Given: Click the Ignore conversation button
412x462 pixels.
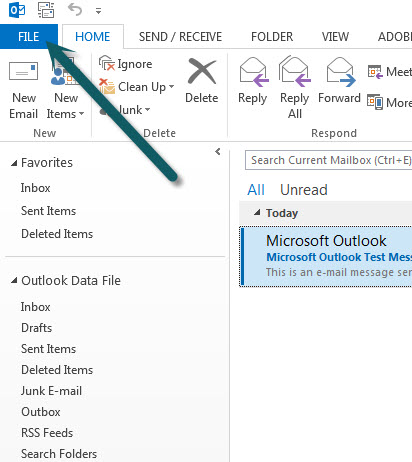Looking at the screenshot, I should [126, 64].
